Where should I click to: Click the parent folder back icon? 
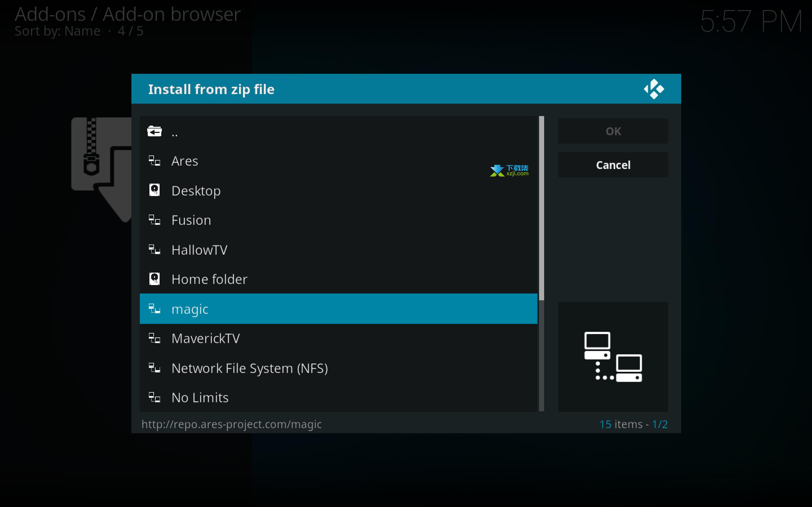[x=154, y=131]
